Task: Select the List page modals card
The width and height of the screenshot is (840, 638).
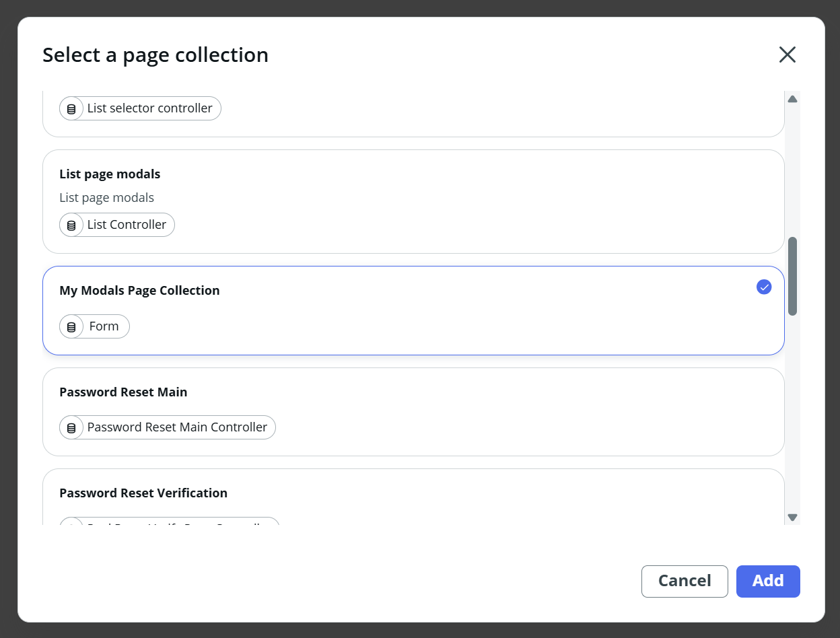Action: (413, 201)
